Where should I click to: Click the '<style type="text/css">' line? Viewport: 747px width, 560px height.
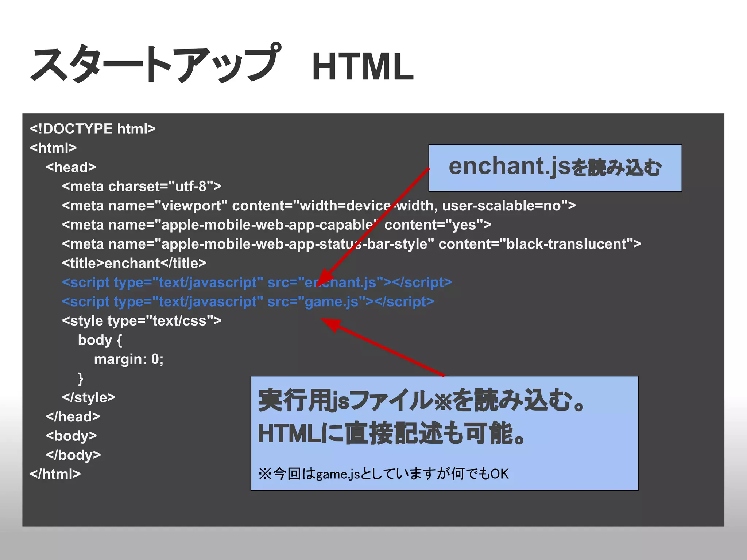tap(142, 321)
